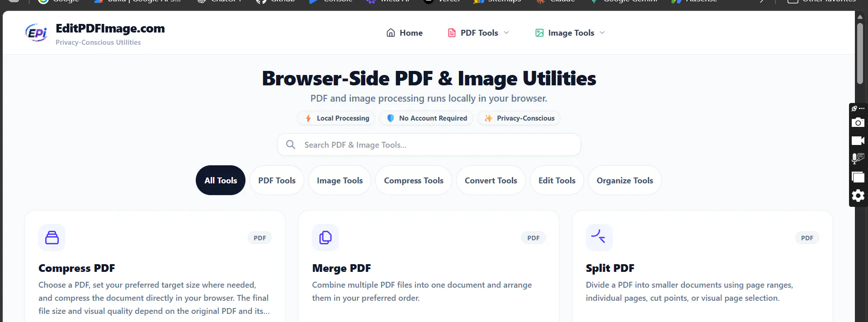The image size is (868, 322).
Task: Open the Compress PDF tool title
Action: (x=77, y=268)
